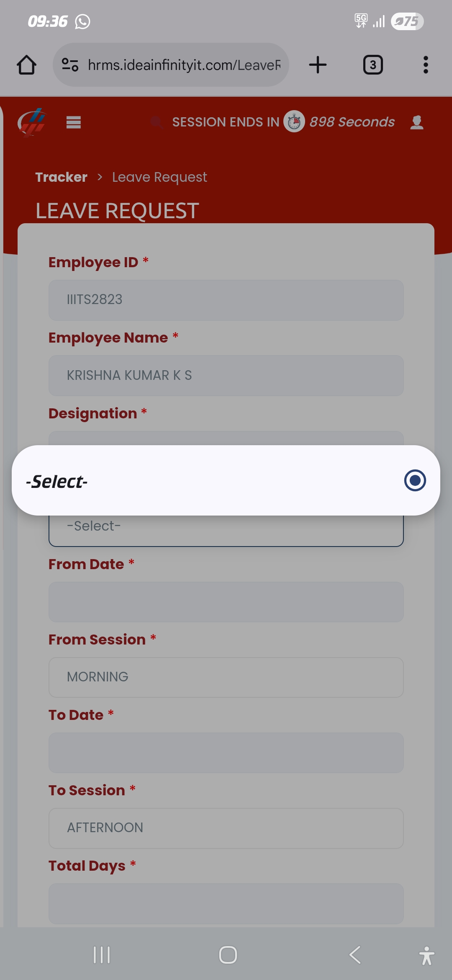Go to Tracker in breadcrumb
Screen dimensions: 452x980
[61, 177]
